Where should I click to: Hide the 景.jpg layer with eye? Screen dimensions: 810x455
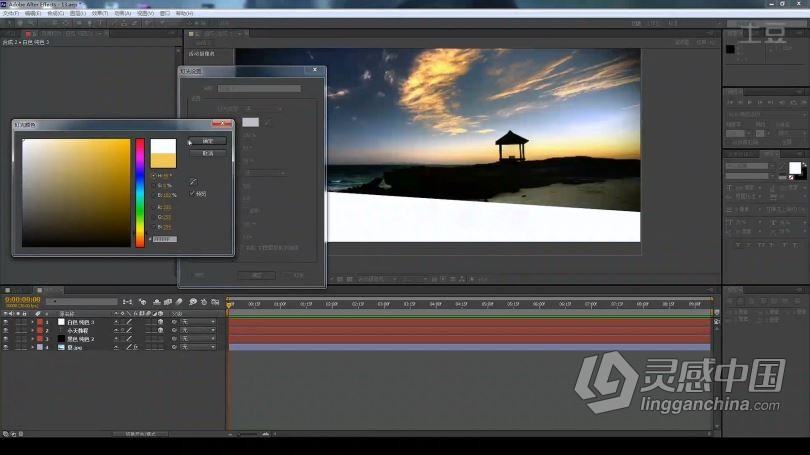6,347
